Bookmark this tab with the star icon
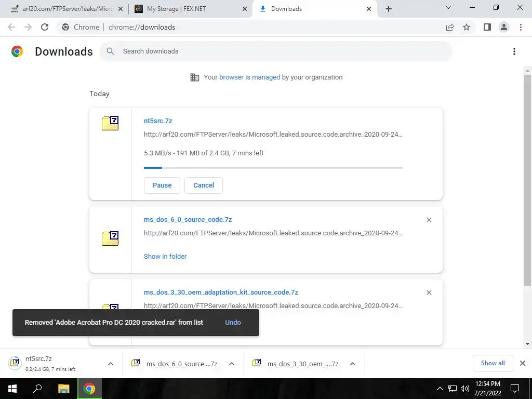 coord(467,27)
